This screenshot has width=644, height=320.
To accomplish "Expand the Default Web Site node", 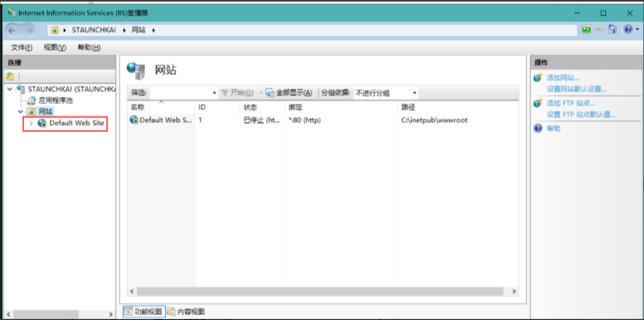I will coord(31,124).
